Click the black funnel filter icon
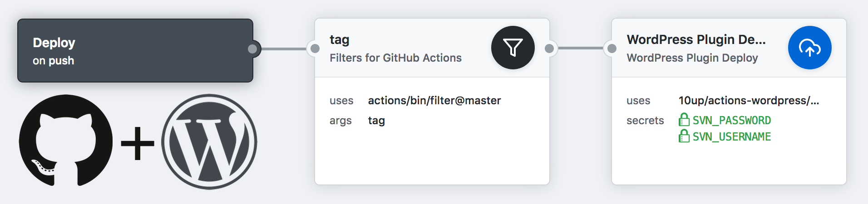Screen dimensions: 868x204 (513, 48)
